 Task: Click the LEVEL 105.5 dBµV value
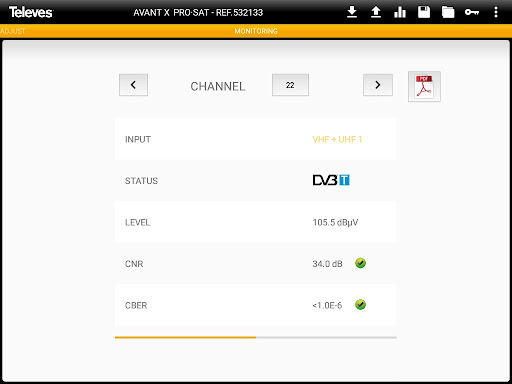335,222
